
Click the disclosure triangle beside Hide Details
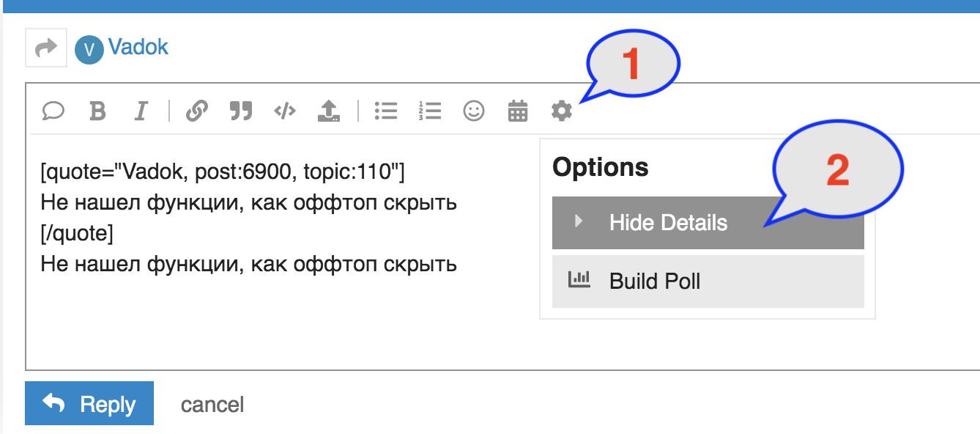point(579,221)
